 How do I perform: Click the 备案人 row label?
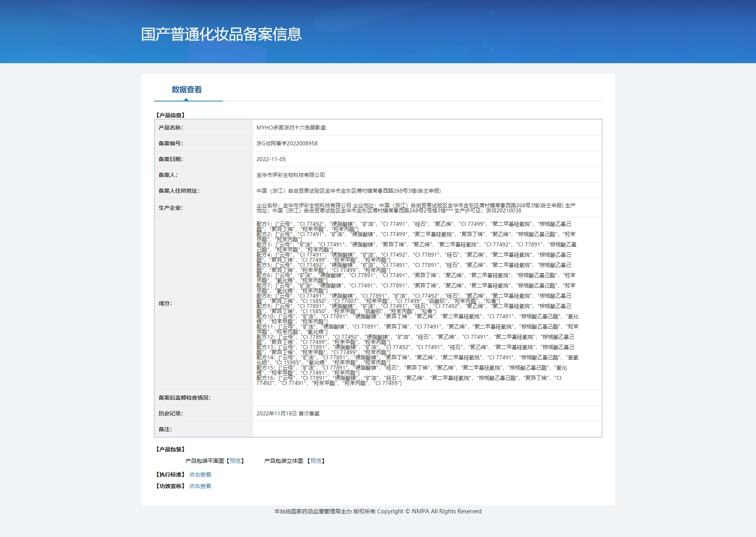168,175
